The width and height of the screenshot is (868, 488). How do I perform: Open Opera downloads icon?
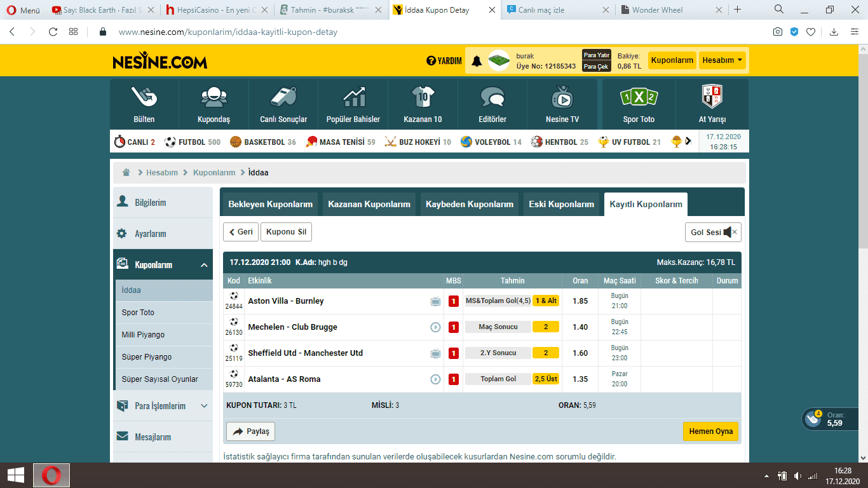click(834, 31)
